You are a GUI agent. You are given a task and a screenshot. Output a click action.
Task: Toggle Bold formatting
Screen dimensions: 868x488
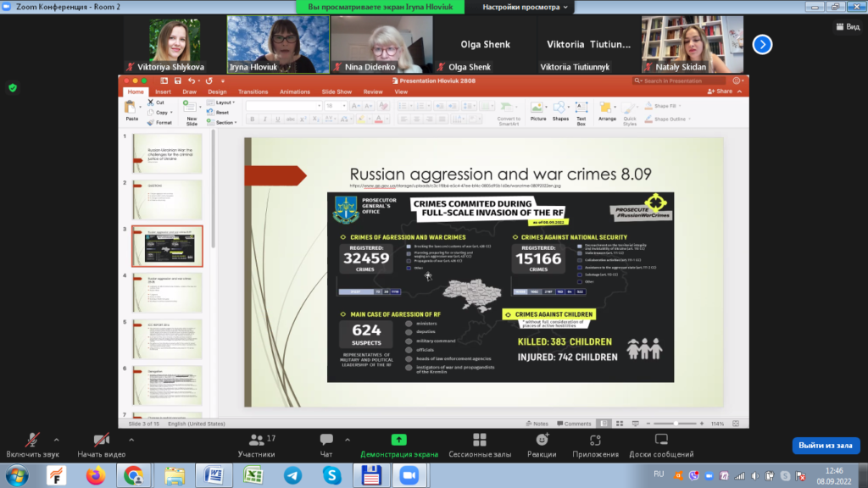(x=253, y=119)
